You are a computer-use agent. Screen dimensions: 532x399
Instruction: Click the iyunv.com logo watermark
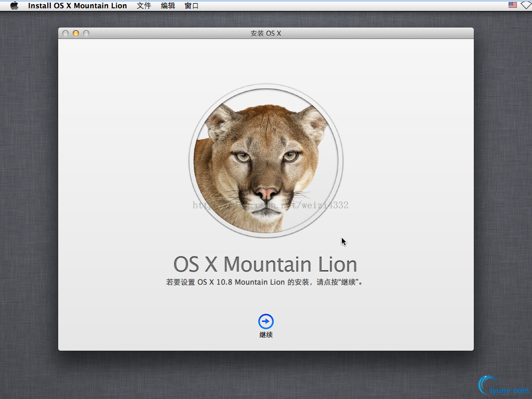(x=503, y=385)
